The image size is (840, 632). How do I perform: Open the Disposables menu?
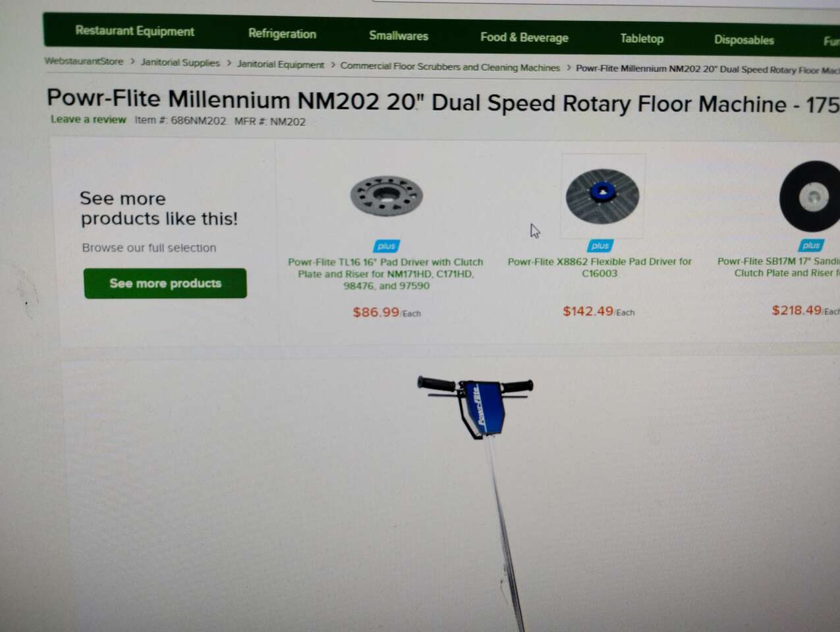pyautogui.click(x=744, y=40)
